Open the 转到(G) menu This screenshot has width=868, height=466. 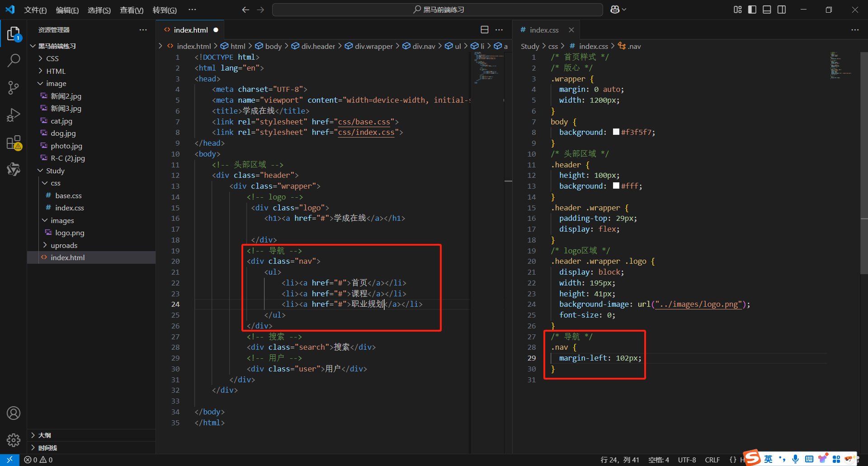pos(165,10)
